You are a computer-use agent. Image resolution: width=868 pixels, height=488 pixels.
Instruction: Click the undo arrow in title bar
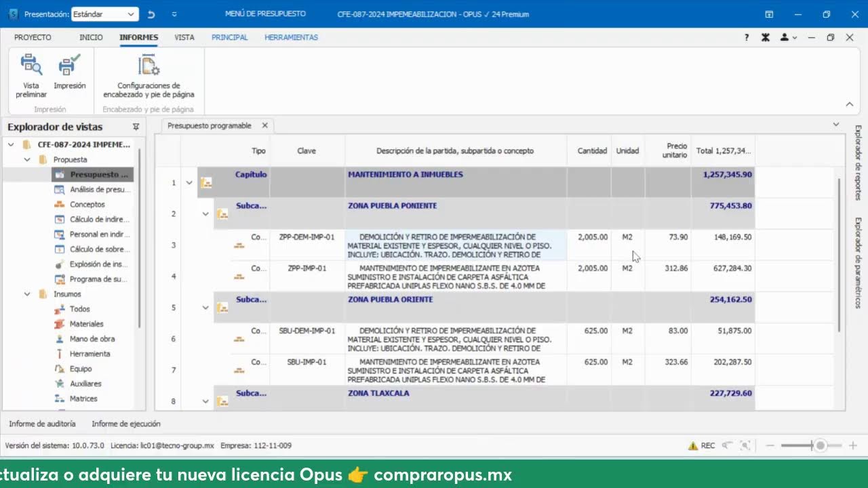click(151, 14)
